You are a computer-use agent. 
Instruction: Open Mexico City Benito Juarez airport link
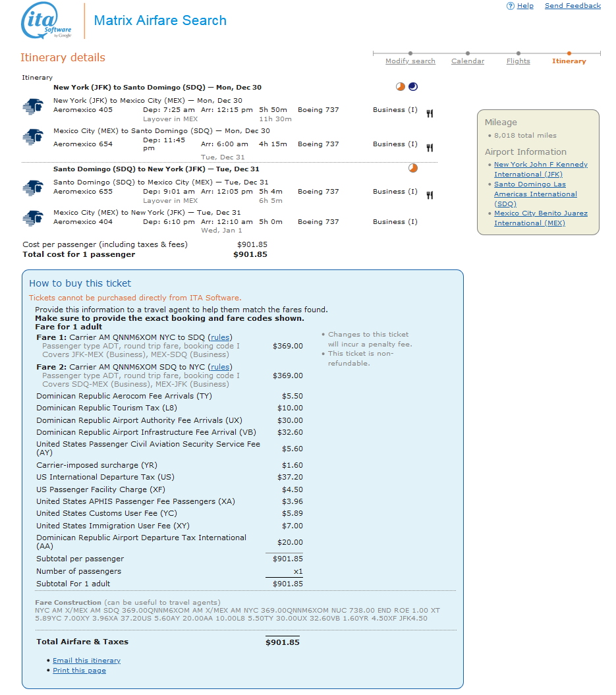point(541,218)
